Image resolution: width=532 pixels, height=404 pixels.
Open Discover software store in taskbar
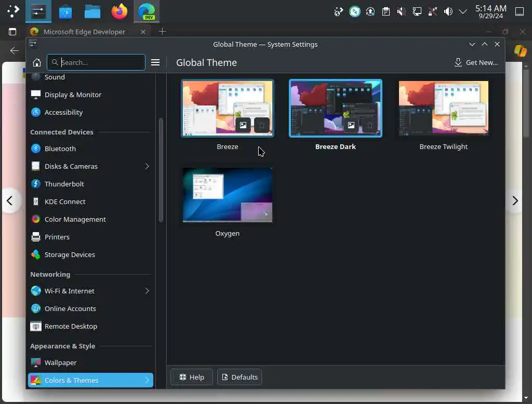pos(65,12)
